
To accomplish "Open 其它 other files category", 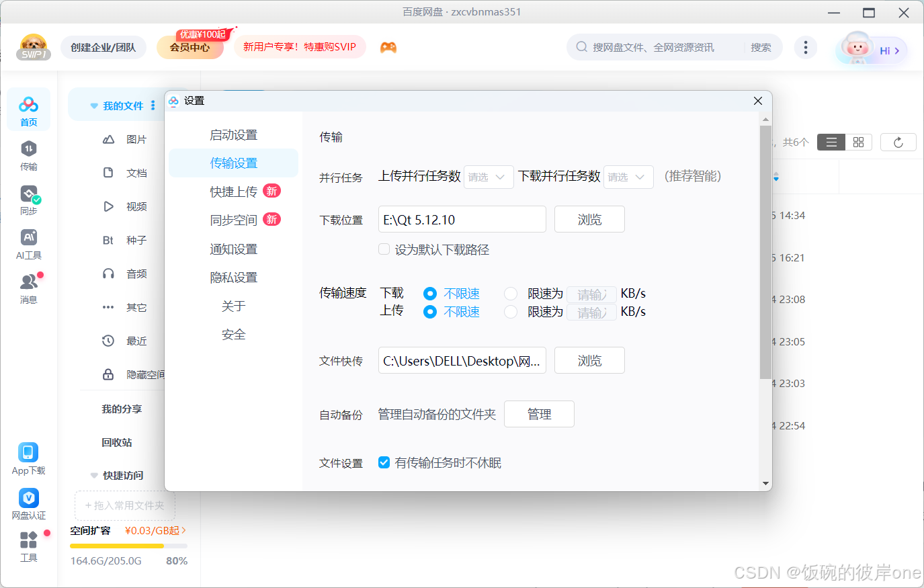I will (124, 307).
